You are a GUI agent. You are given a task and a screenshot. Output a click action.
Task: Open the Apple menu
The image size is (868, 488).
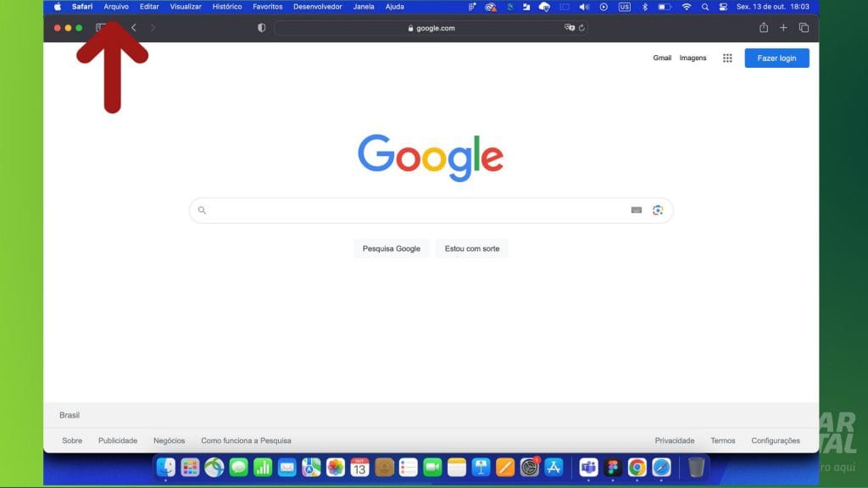point(58,7)
